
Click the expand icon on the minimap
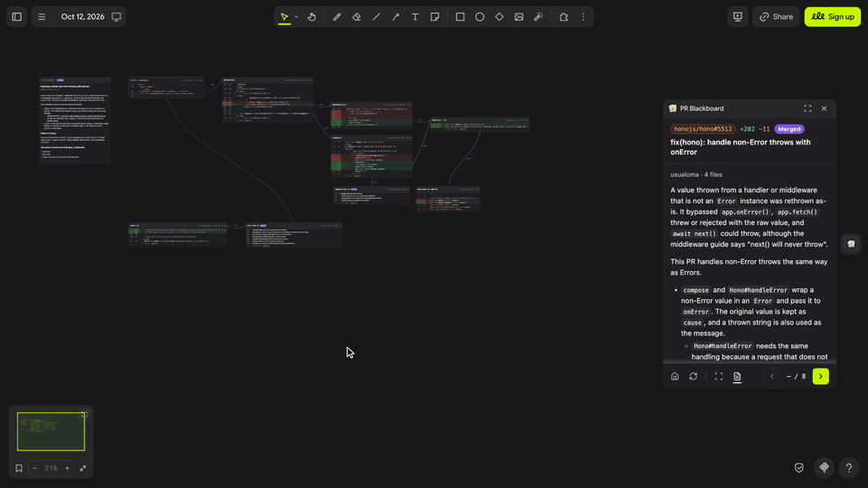tap(84, 414)
